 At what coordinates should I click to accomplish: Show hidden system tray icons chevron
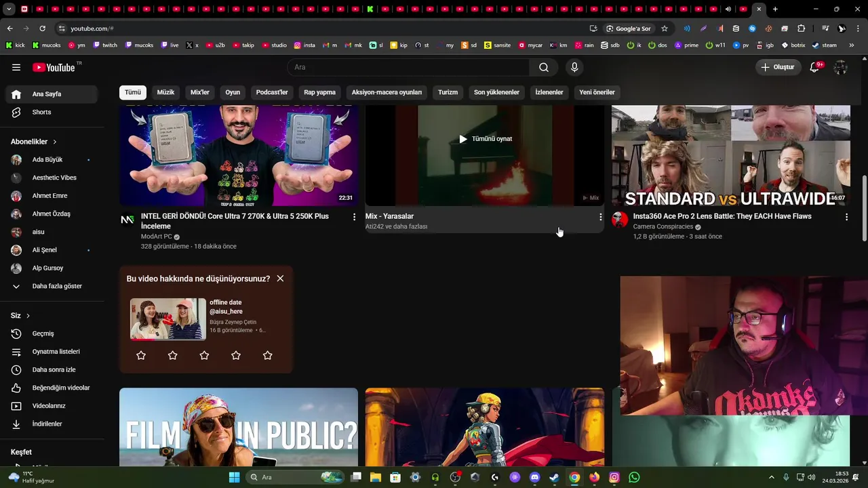coord(772,477)
